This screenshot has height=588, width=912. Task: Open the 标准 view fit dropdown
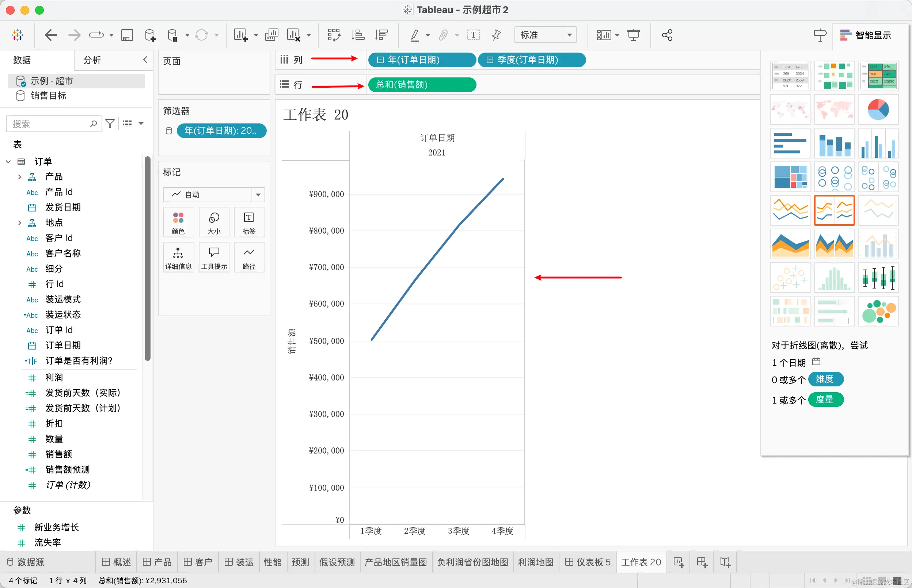569,35
